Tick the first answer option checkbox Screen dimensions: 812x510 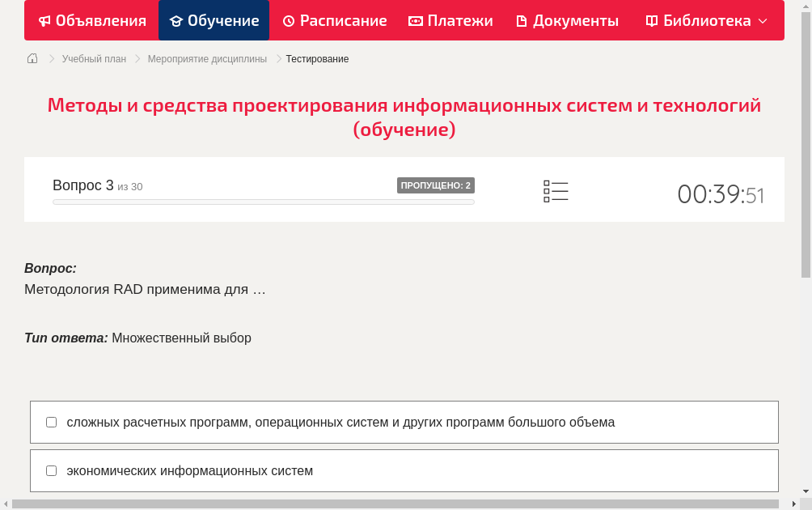[51, 421]
